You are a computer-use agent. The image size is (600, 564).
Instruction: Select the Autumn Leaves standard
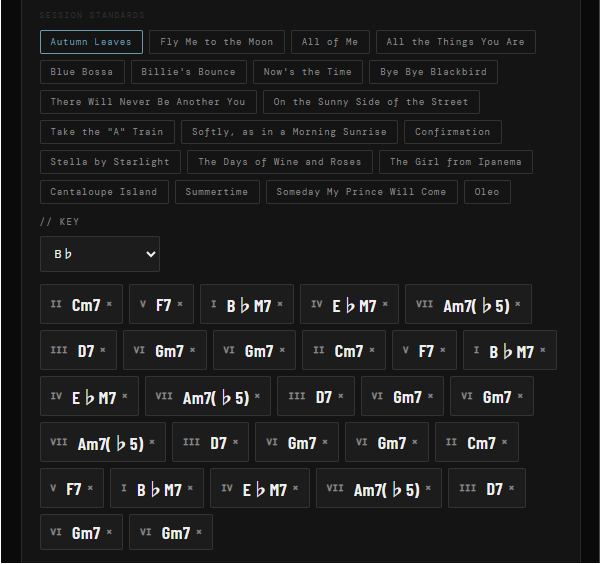pos(91,42)
